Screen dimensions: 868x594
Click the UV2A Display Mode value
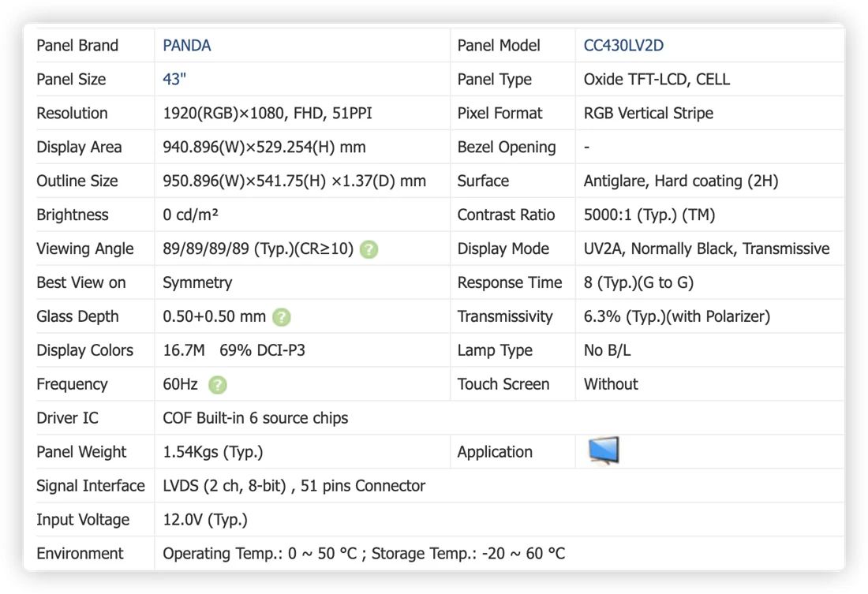[x=706, y=248]
